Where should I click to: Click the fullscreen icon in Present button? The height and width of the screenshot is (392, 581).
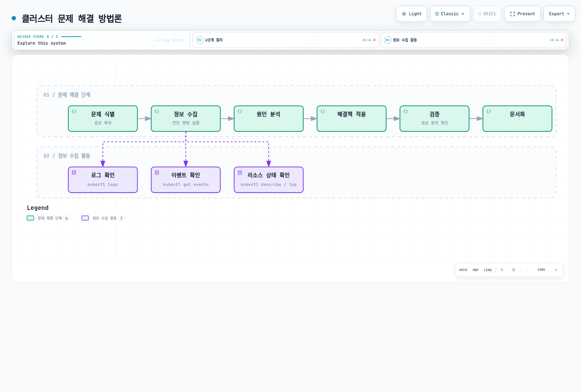point(512,14)
